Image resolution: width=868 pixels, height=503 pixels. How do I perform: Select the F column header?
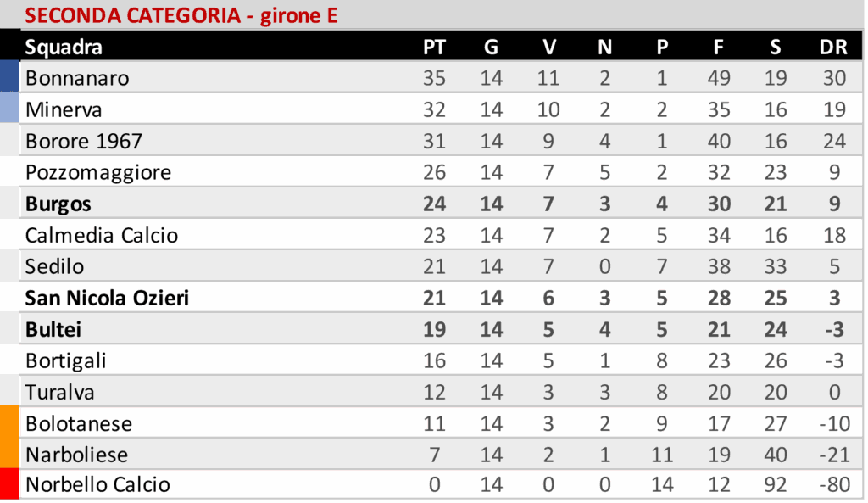718,48
